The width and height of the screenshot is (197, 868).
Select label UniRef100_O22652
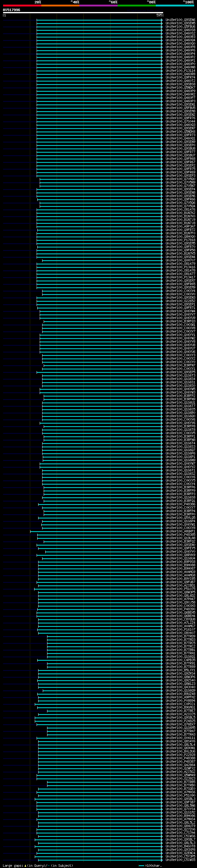coord(180,301)
